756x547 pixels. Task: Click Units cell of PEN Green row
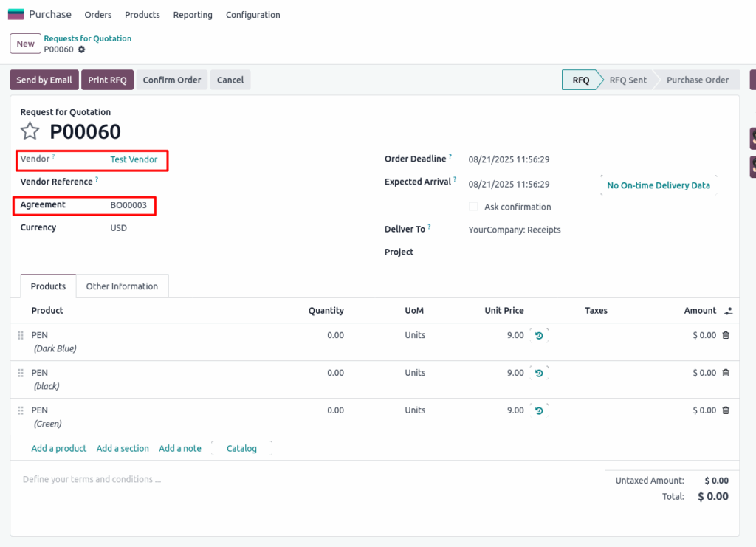coord(415,410)
